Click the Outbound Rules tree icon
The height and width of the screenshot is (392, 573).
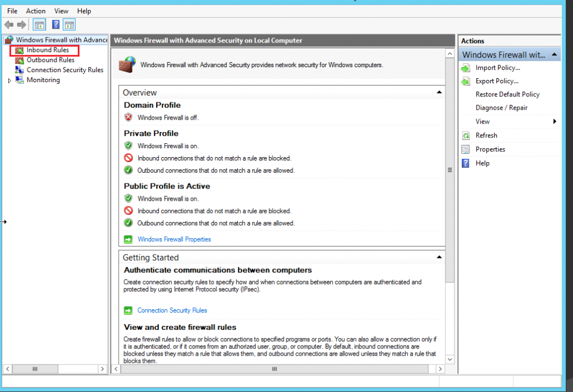pos(20,60)
